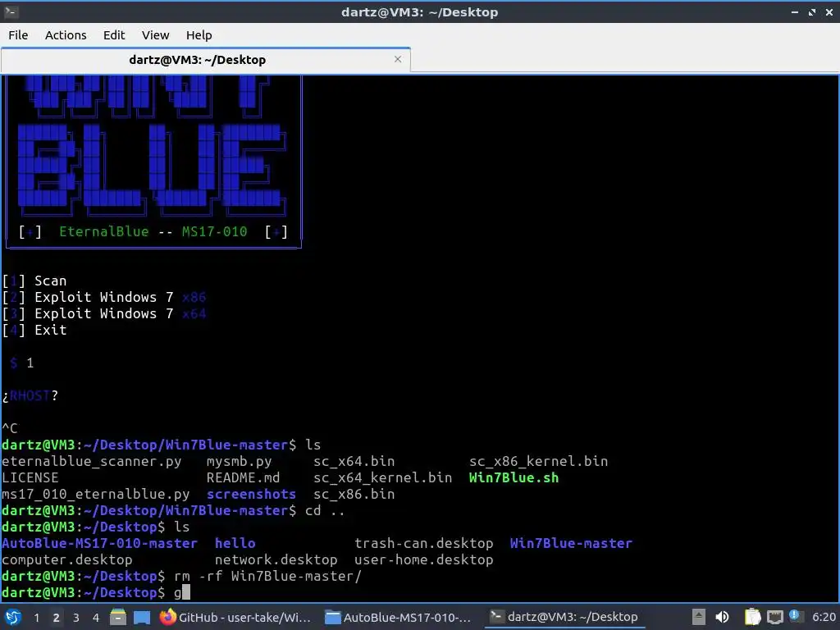Click the network connection tray icon
Viewport: 840px width, 630px height.
(774, 617)
